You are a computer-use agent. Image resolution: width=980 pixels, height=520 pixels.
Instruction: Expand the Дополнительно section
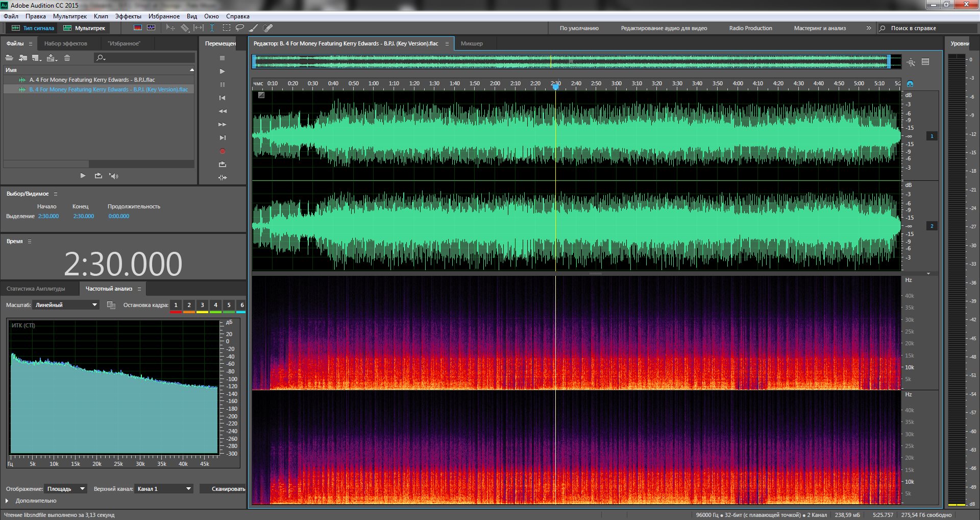coord(7,501)
